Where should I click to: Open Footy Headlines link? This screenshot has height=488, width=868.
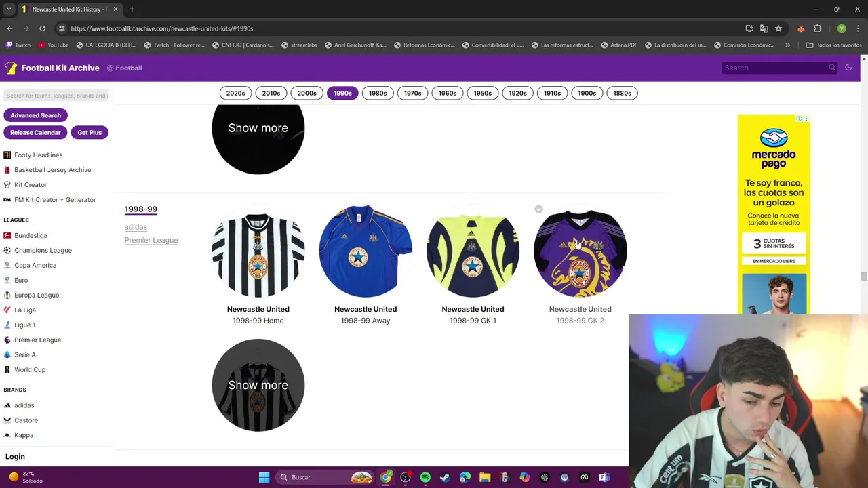coord(38,155)
